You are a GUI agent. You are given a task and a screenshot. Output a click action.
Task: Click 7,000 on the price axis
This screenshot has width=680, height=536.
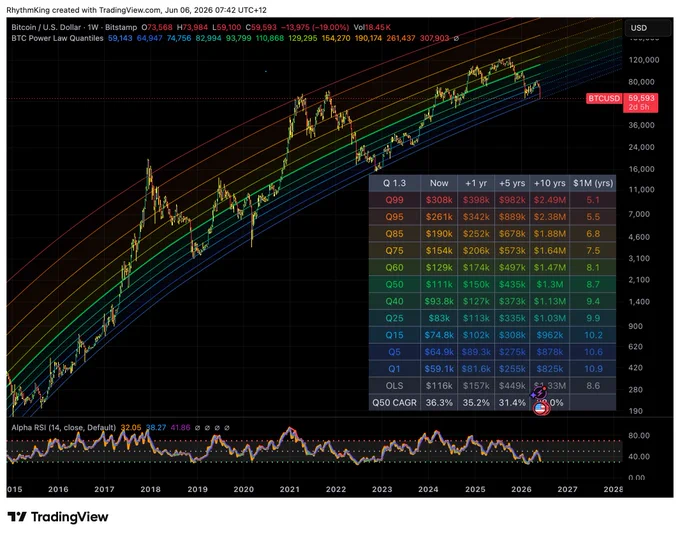click(639, 214)
